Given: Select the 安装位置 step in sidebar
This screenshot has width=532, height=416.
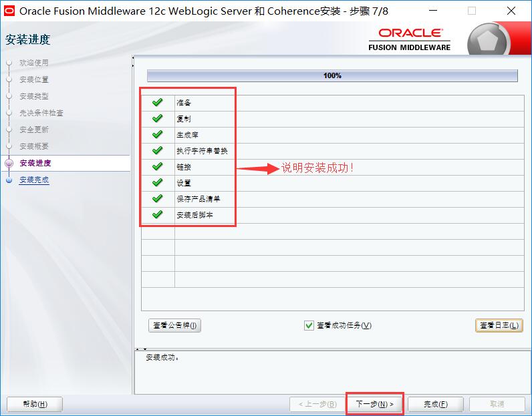Looking at the screenshot, I should point(34,79).
